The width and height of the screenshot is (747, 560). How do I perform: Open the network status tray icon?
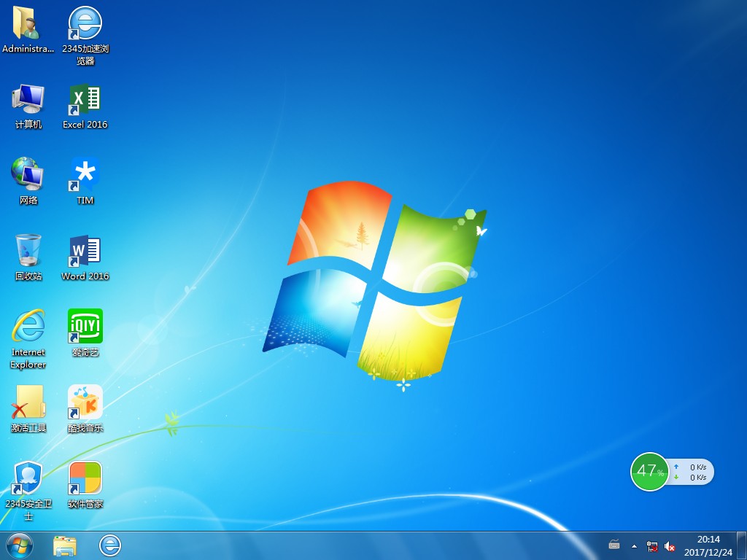coord(651,546)
